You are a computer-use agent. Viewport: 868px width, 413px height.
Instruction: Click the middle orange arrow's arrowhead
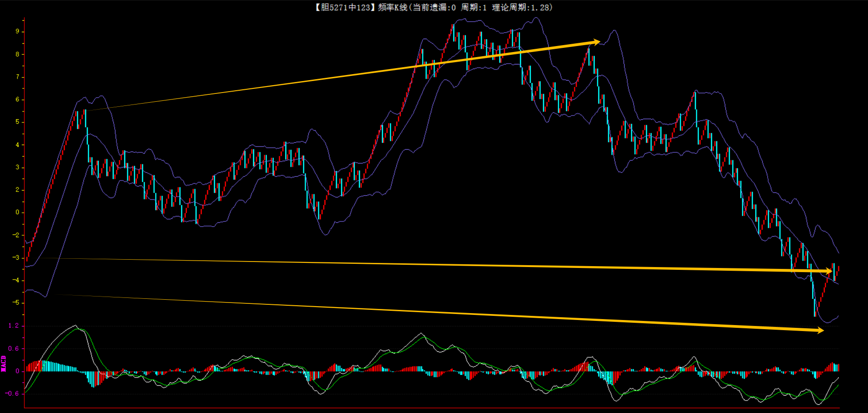829,271
